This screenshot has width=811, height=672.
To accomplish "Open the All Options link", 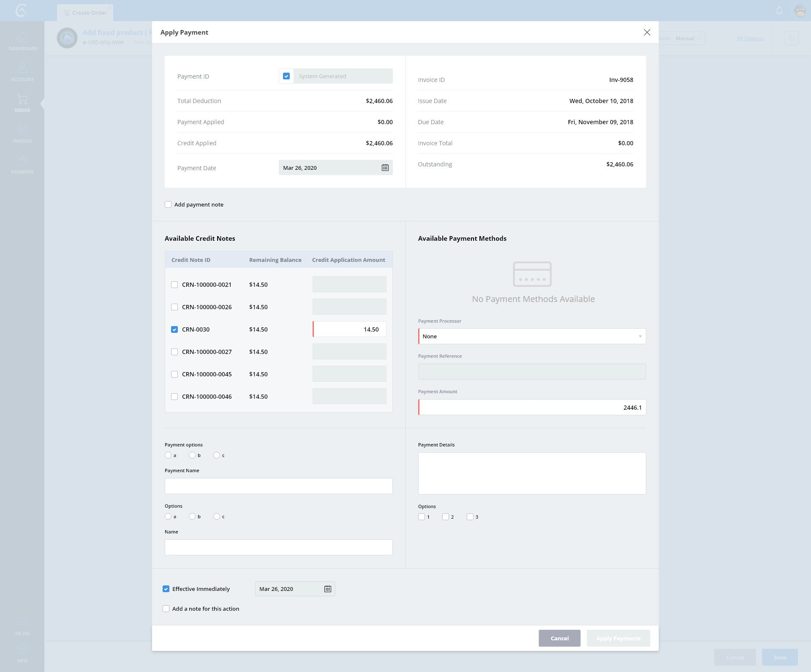I will 750,38.
